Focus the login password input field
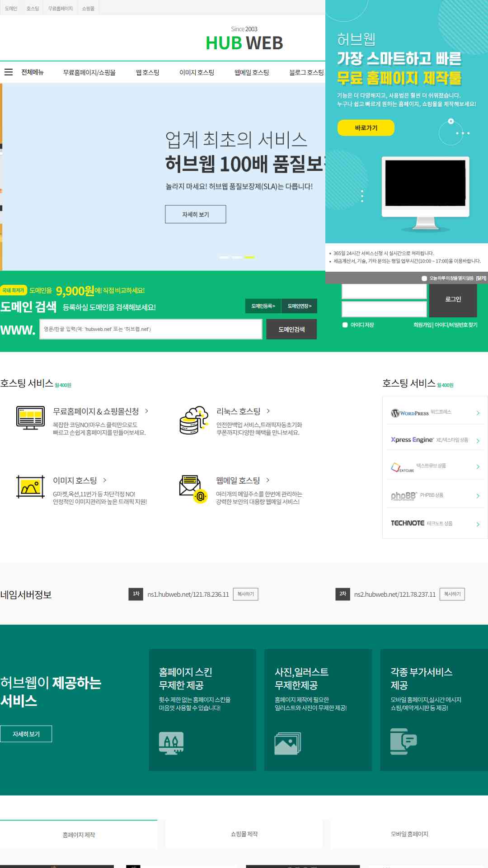This screenshot has width=488, height=868. coord(385,309)
